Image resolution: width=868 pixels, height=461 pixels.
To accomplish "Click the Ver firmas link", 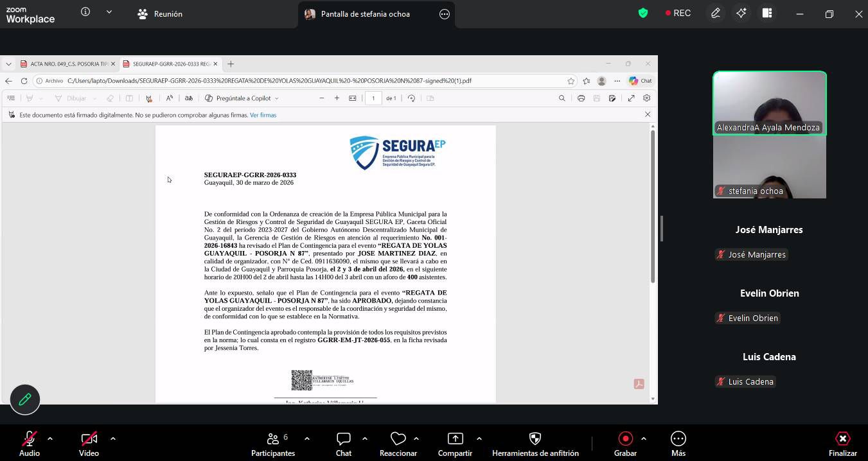I will pyautogui.click(x=263, y=115).
